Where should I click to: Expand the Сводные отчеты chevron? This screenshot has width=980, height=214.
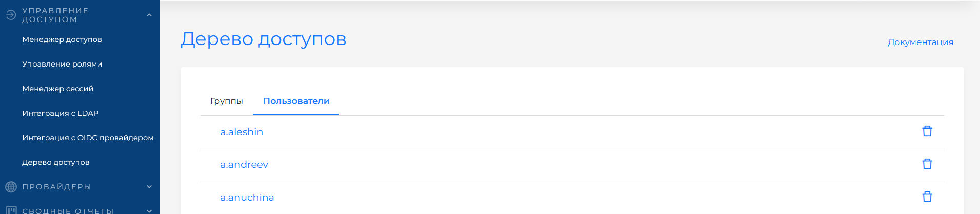point(149,210)
